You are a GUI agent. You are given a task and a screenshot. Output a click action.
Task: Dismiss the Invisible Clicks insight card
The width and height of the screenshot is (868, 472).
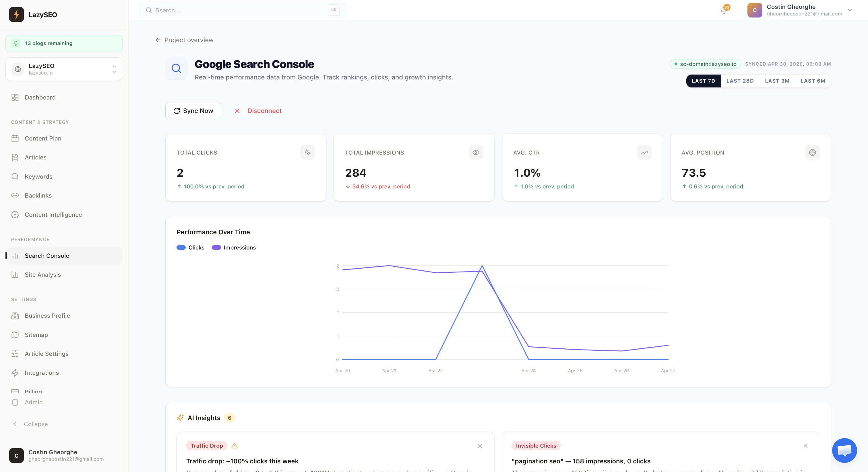(805, 446)
